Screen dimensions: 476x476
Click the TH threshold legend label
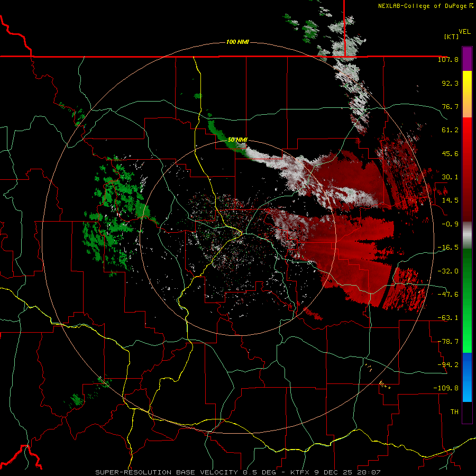tap(454, 412)
